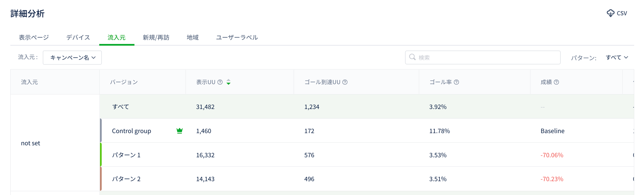Click the green パターン 1 color bar

(x=101, y=155)
